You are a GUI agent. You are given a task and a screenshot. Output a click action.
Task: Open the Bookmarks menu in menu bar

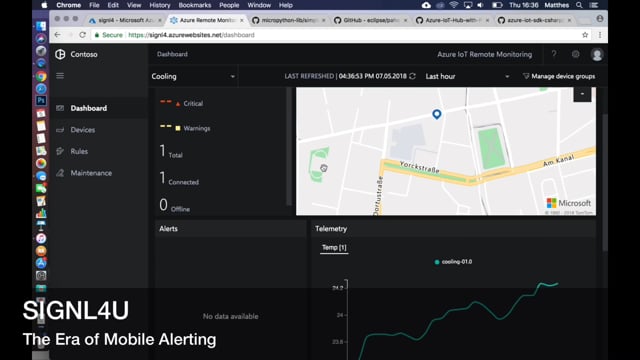[x=195, y=5]
